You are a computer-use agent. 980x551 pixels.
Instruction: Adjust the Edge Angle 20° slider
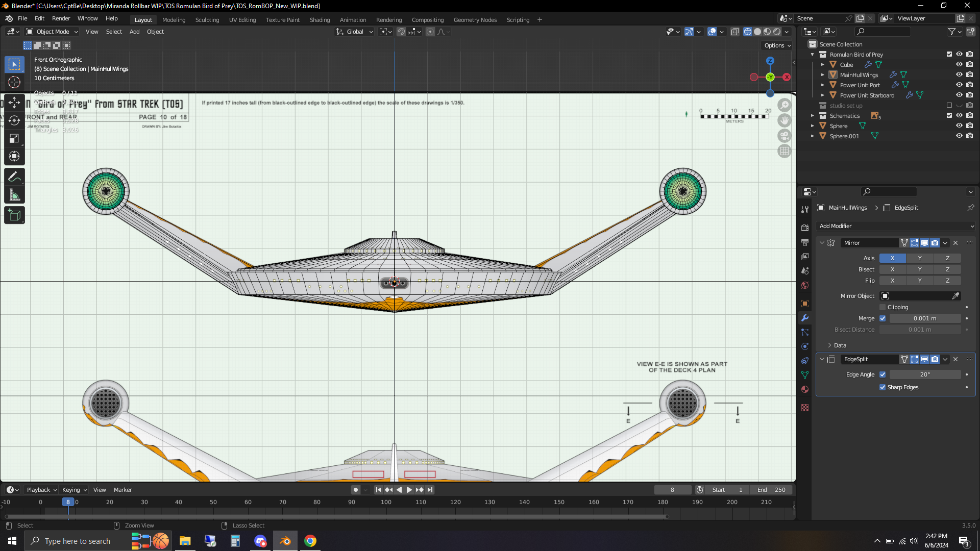[x=925, y=374]
